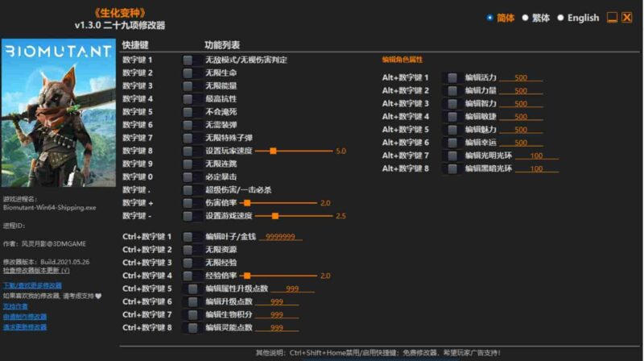Enable 编辑力量 toggle

452,90
